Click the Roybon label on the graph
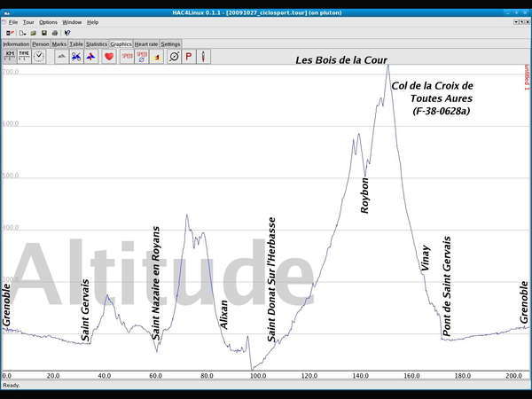 pyautogui.click(x=365, y=195)
